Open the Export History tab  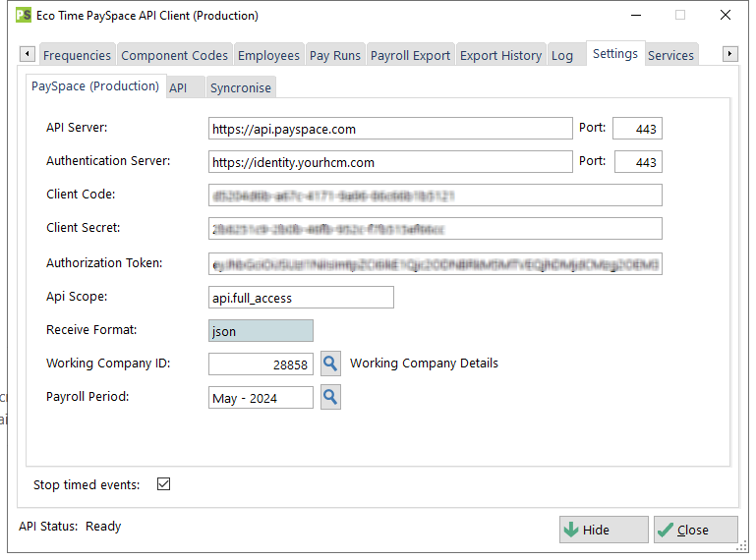click(x=501, y=55)
